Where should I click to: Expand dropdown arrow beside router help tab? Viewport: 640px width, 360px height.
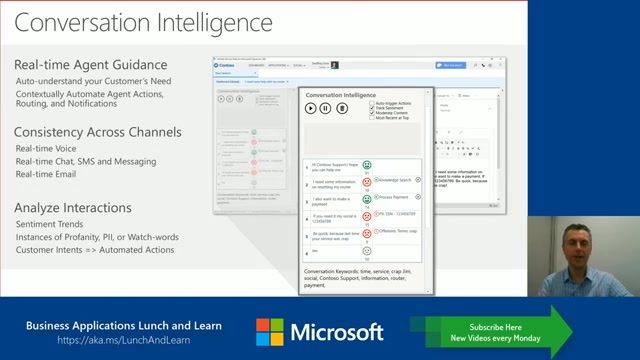tap(287, 82)
